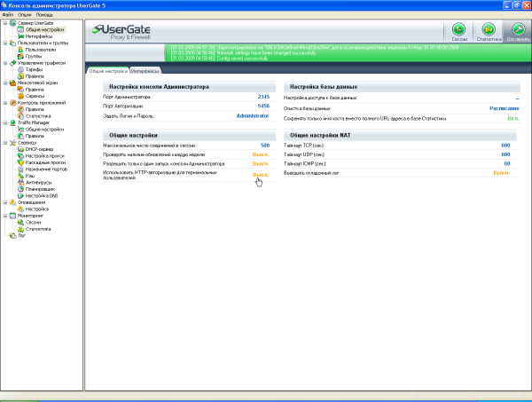Select the UserGate server globe icon in tree

pyautogui.click(x=13, y=23)
